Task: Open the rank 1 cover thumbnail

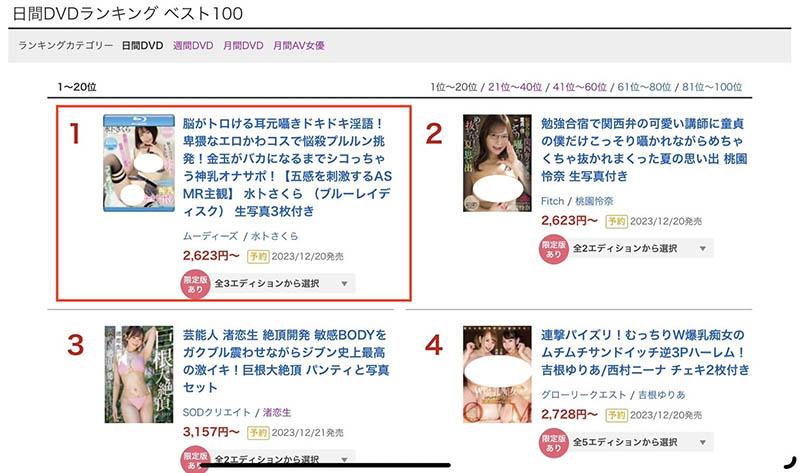Action: (139, 163)
